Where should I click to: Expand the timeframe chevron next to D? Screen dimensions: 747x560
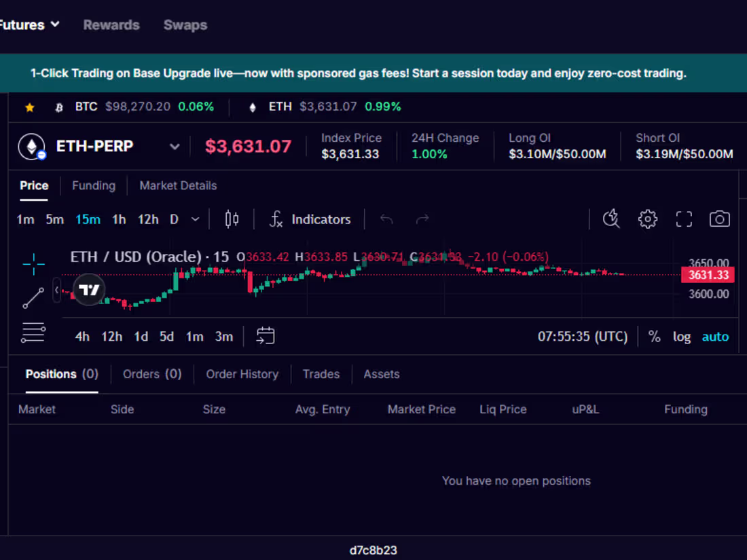(x=195, y=219)
